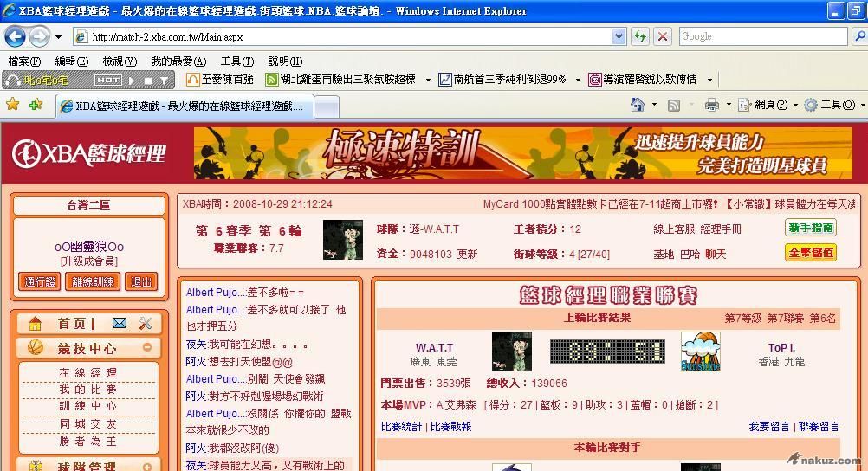The image size is (868, 471).
Task: Refresh the page with green arrows icon
Action: click(x=640, y=37)
